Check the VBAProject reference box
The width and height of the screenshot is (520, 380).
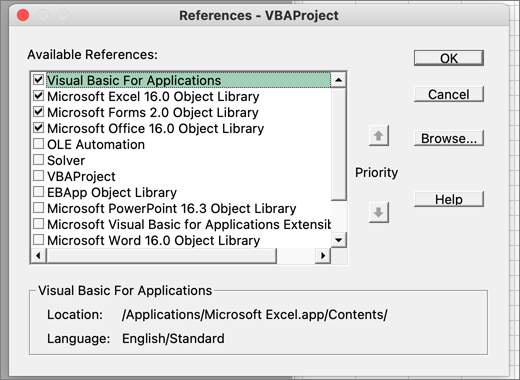click(39, 176)
